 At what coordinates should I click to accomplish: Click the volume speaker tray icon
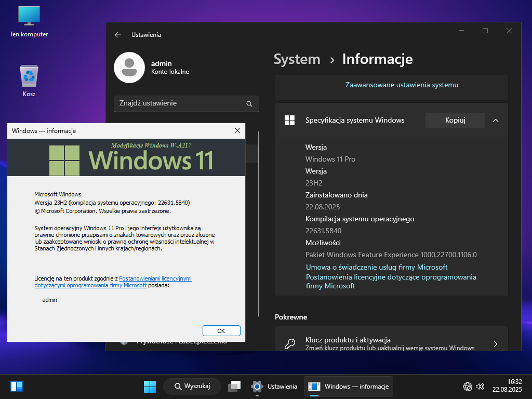pyautogui.click(x=480, y=387)
